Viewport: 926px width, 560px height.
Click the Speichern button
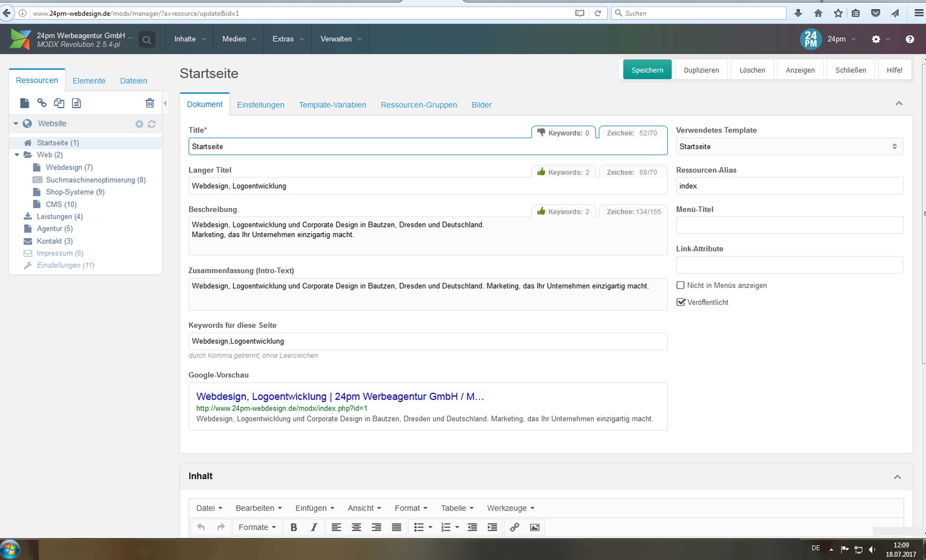pyautogui.click(x=647, y=70)
